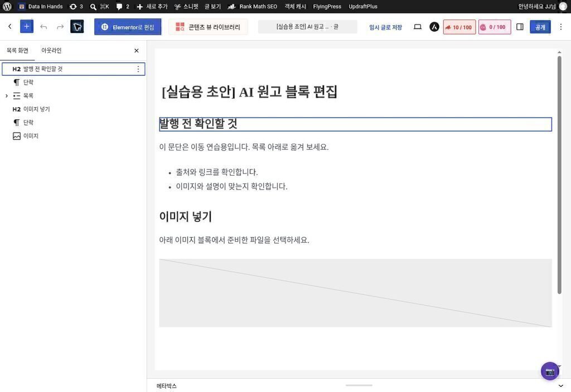The height and width of the screenshot is (392, 571).
Task: Open the document title command bar
Action: pos(307,27)
